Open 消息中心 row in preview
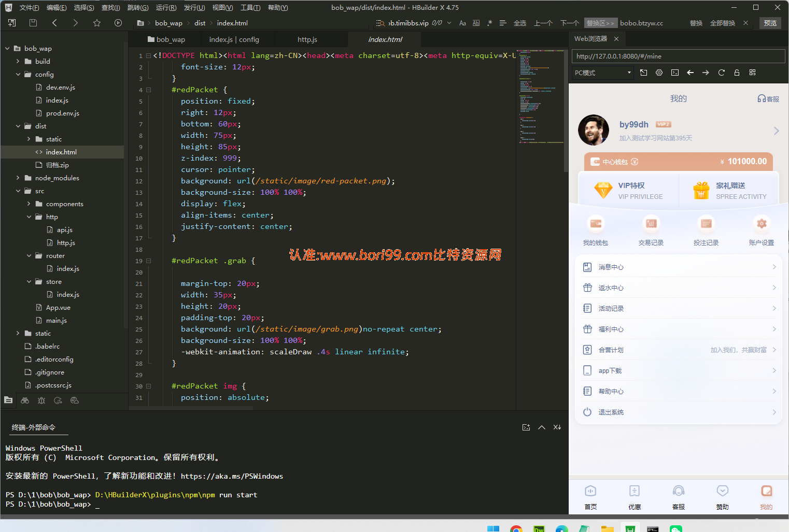Screen dimensions: 789x532 click(x=678, y=267)
